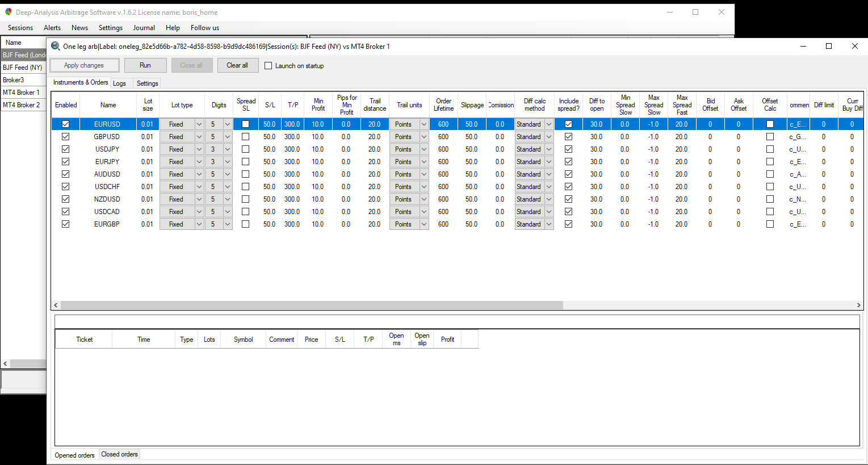Enable Offset Calc for AUDUSD row
This screenshot has width=868, height=465.
pyautogui.click(x=770, y=174)
